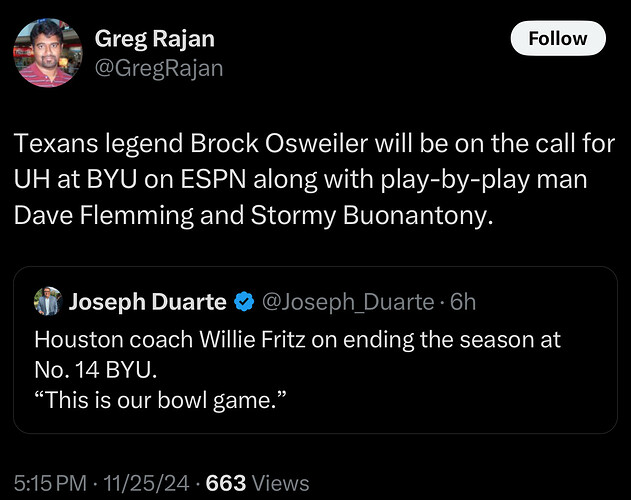Click the tweet text mentioning Brock Osweiler
This screenshot has height=500, width=631.
pos(314,179)
